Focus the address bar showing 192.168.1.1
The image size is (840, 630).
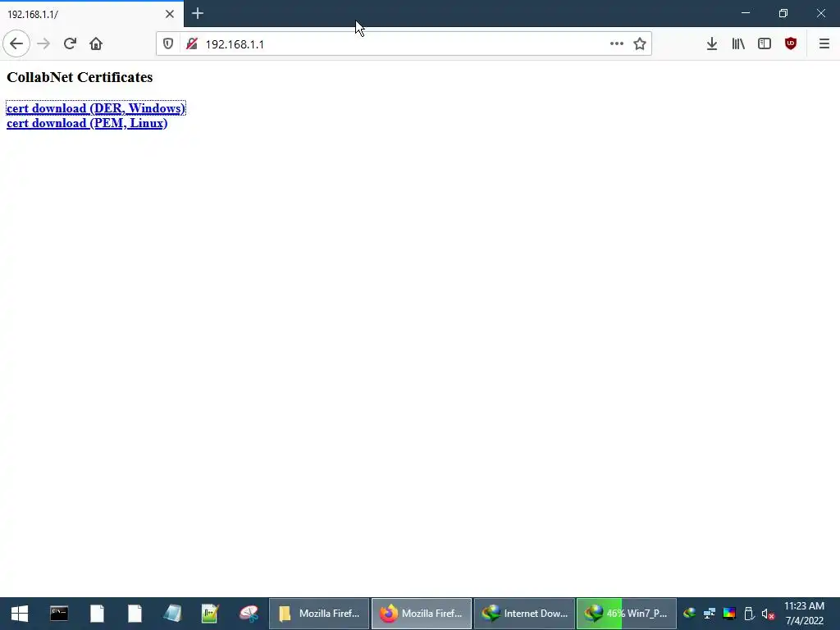[404, 44]
